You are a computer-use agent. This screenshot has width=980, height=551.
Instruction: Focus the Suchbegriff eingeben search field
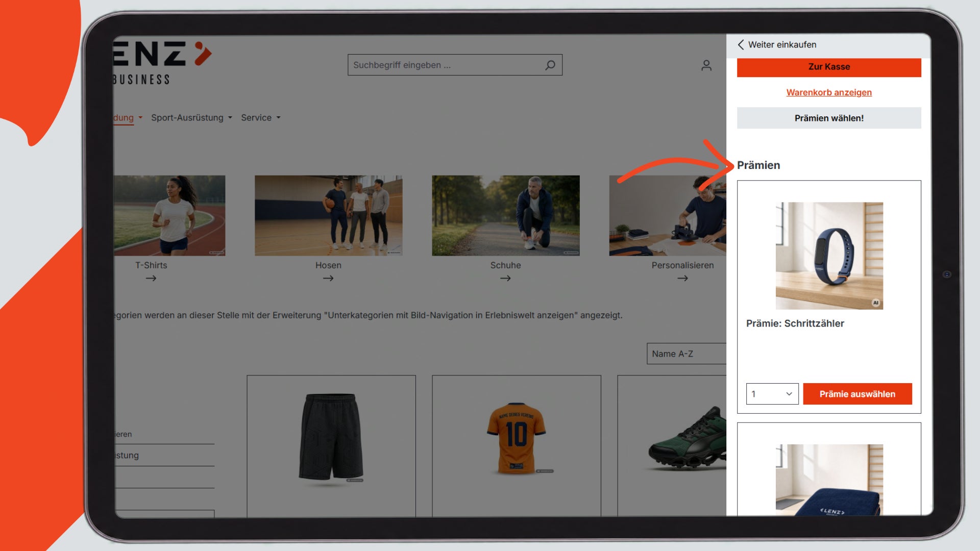pos(455,65)
